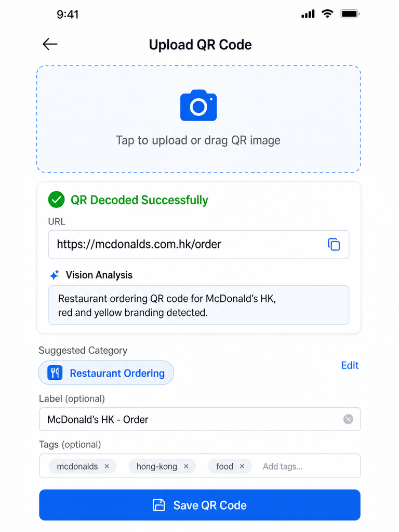Screen dimensions: 399x532
Task: Click the URL field with mcdonalds.com.hk/order
Action: coord(198,244)
